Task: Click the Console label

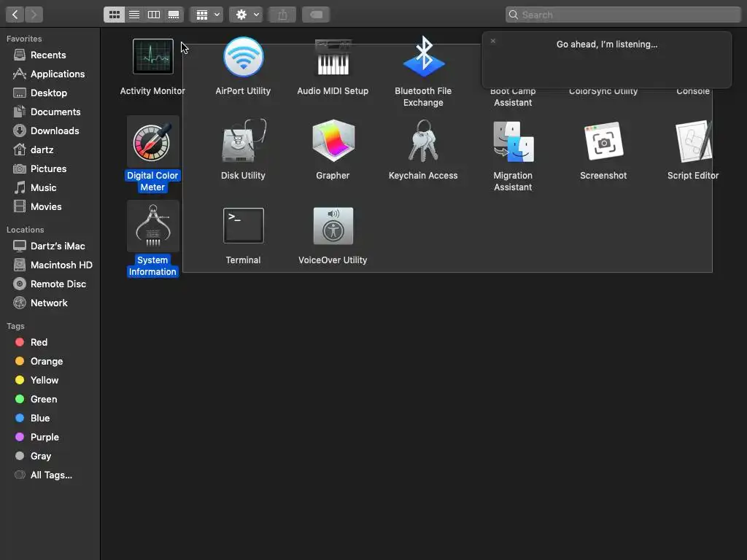Action: click(693, 91)
